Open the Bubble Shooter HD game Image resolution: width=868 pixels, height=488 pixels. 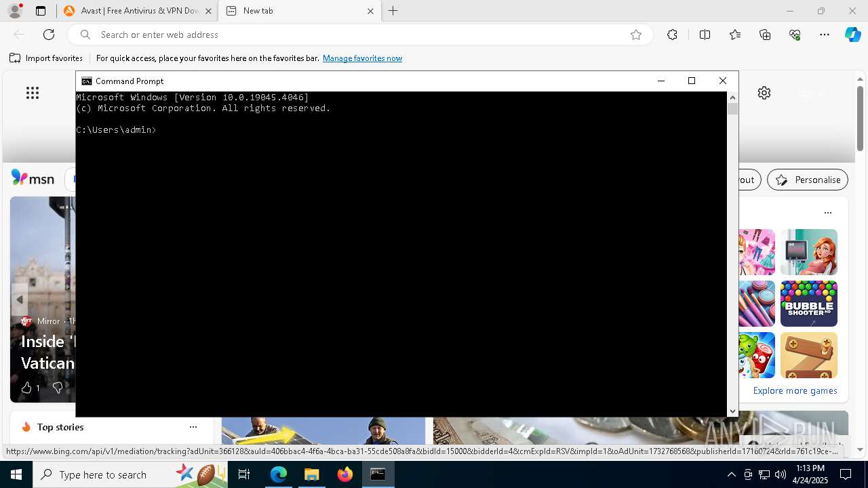(x=809, y=304)
